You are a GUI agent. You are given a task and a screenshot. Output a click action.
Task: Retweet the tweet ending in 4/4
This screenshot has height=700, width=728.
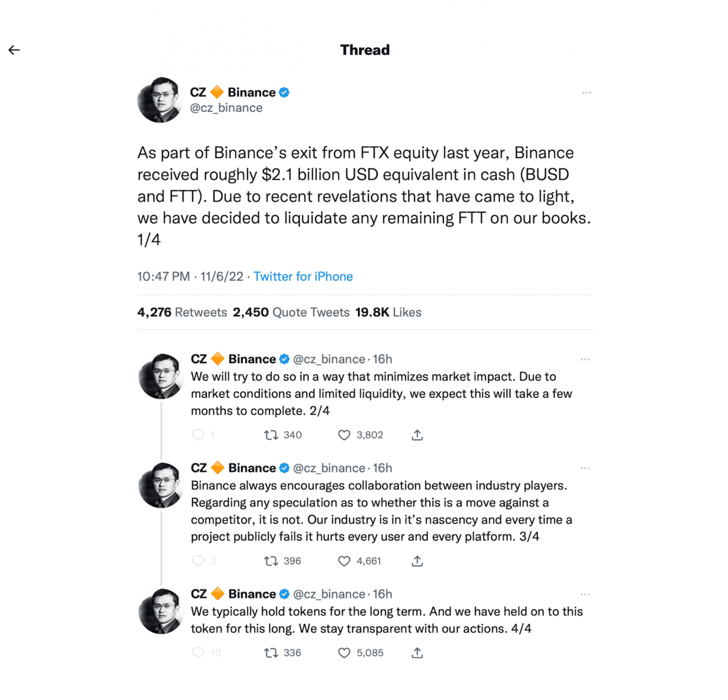pyautogui.click(x=272, y=652)
